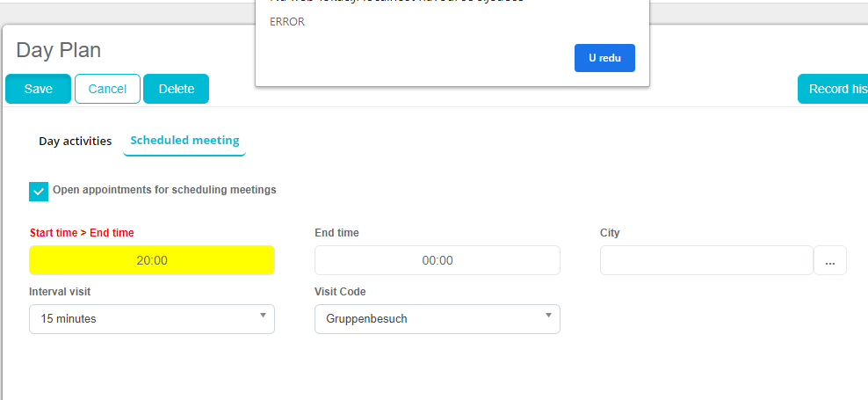
Task: Click the Interval visit field label
Action: coord(60,292)
